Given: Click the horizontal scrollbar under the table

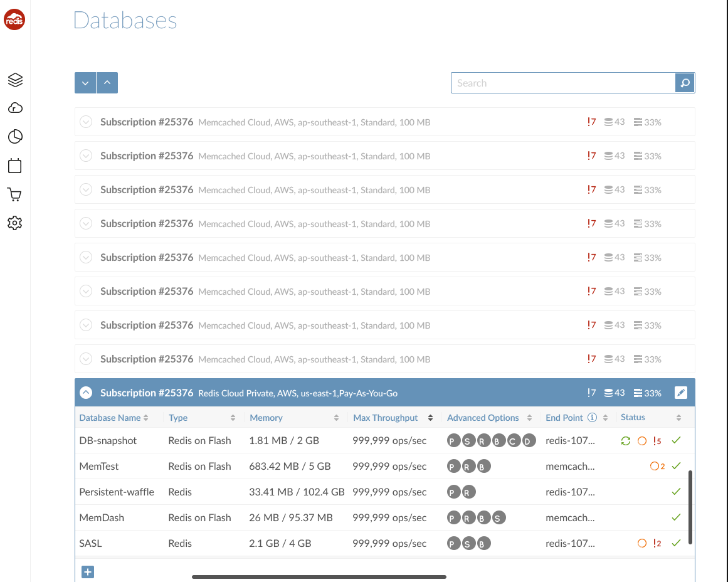Looking at the screenshot, I should click(319, 577).
